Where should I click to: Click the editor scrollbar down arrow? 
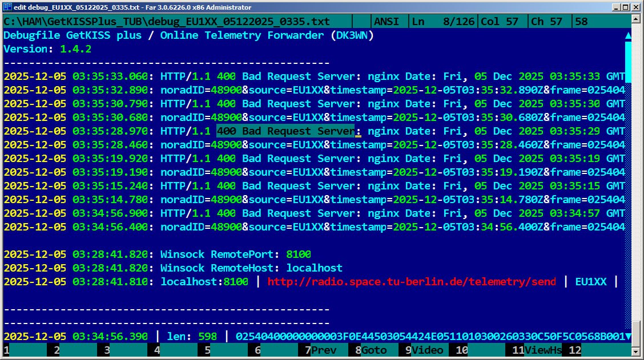coord(628,337)
